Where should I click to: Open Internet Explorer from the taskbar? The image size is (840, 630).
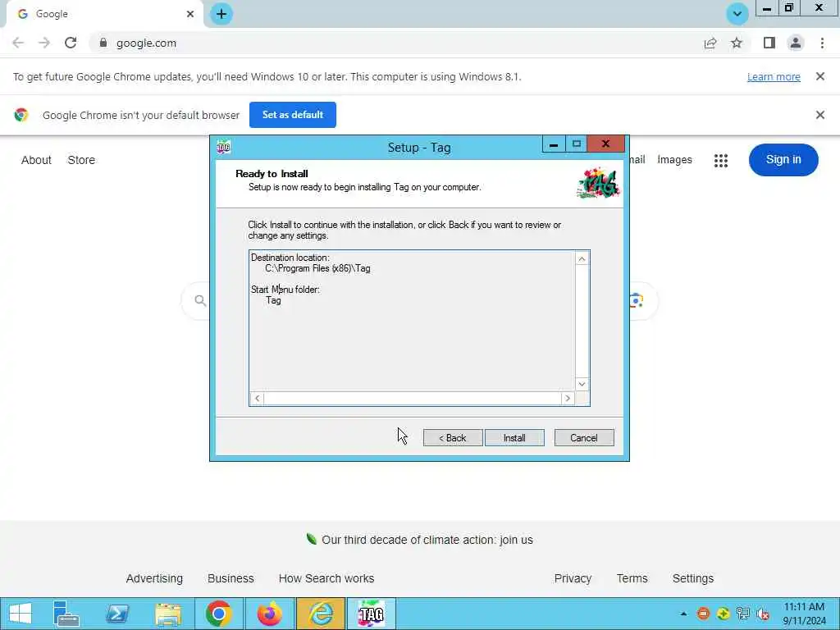(321, 614)
